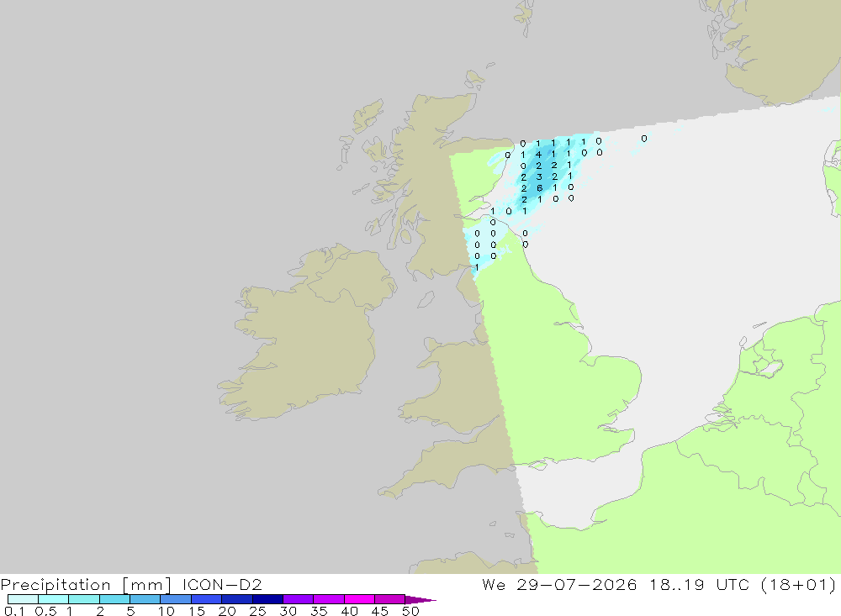
Task: Click the 2–5 mm legend color swatch
Action: tap(114, 599)
